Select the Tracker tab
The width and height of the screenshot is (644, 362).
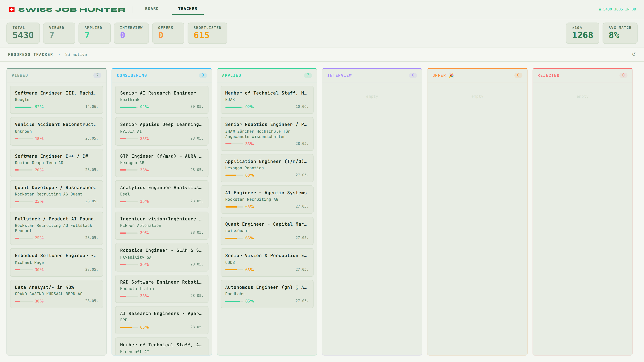tap(188, 9)
